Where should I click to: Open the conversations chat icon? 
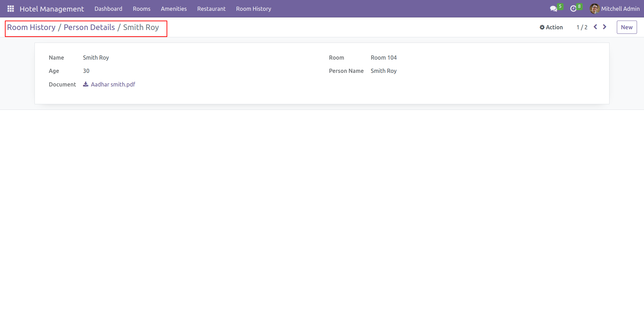click(x=553, y=9)
